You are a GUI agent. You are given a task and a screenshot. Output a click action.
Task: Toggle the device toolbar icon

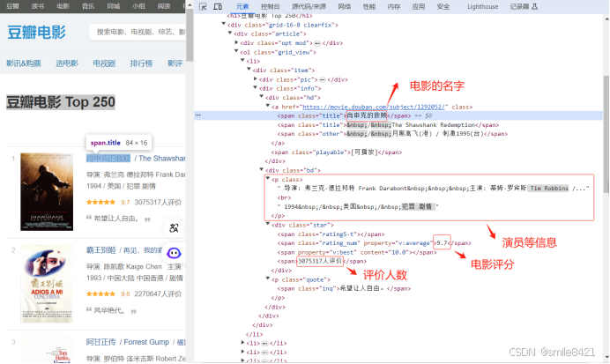tap(218, 7)
